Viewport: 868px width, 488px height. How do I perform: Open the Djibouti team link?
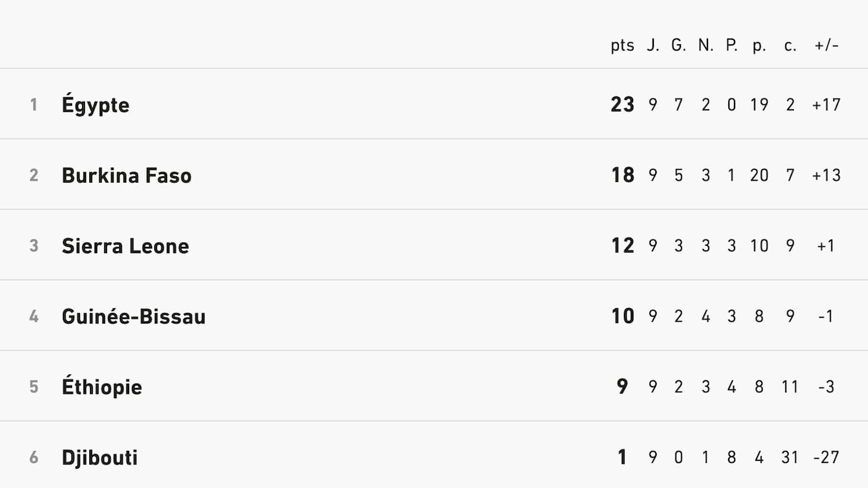pos(99,457)
